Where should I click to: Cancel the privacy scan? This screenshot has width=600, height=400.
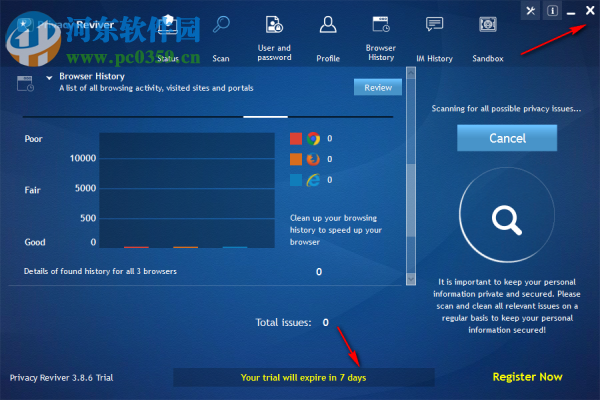[507, 138]
